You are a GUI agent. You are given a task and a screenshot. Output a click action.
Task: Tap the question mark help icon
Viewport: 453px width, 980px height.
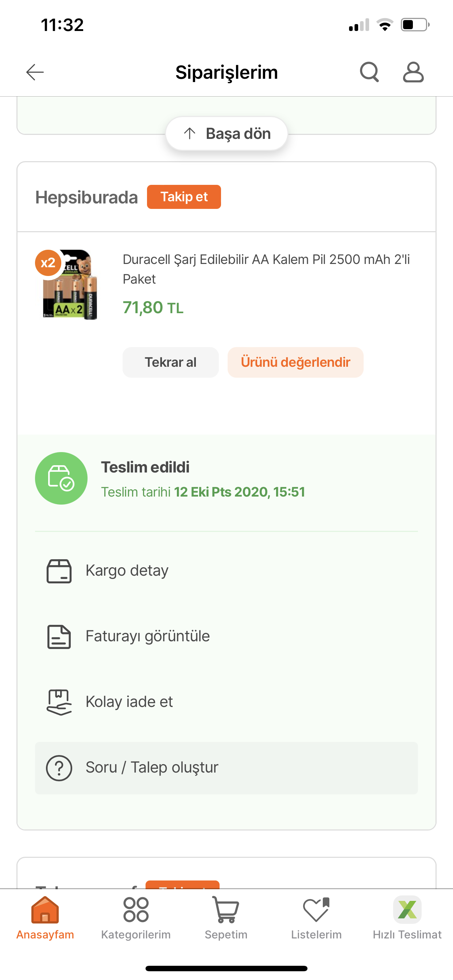pos(59,768)
